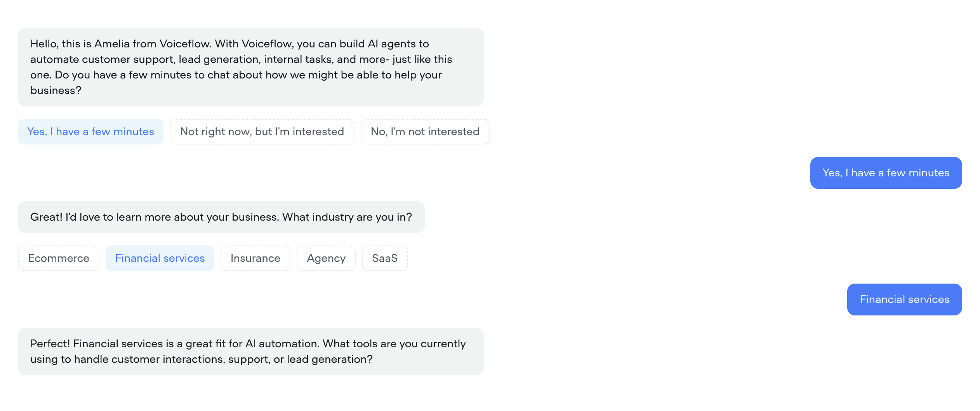Screen dimensions: 980x411
Task: Click the "No, I'm not interested" reply
Action: pyautogui.click(x=425, y=132)
